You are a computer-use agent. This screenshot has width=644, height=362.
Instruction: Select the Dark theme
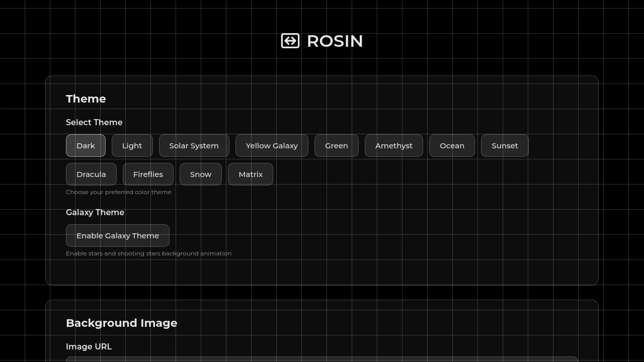coord(86,146)
